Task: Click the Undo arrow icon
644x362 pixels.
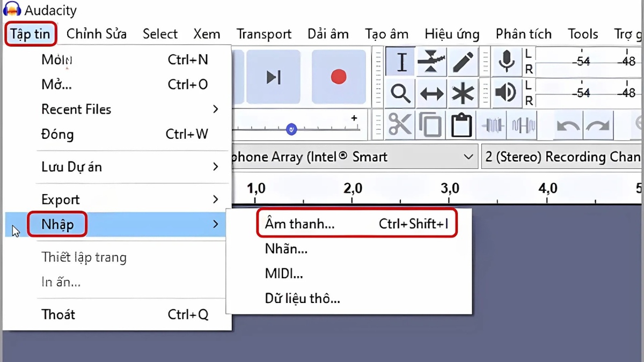Action: click(568, 126)
